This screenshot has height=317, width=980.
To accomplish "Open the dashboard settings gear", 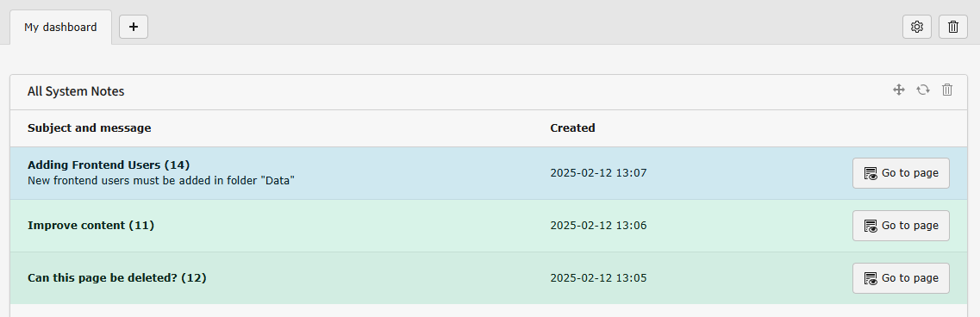I will [x=917, y=27].
